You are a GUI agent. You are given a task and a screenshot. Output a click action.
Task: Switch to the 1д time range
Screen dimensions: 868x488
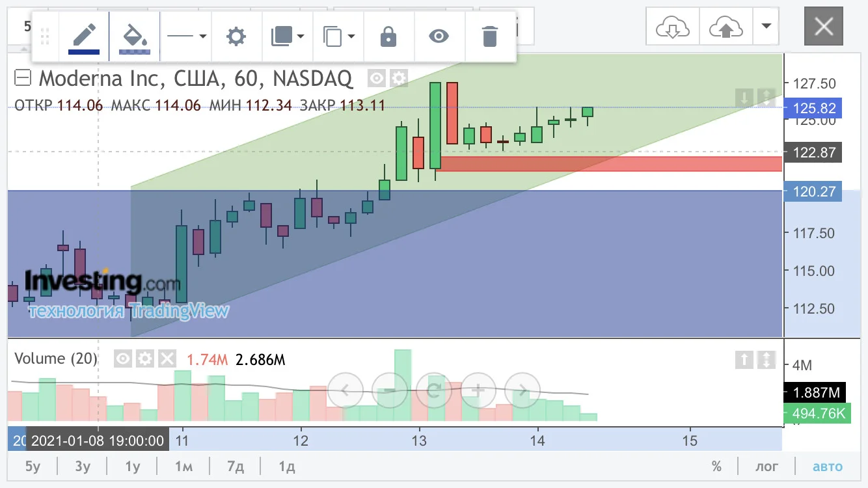pos(287,467)
